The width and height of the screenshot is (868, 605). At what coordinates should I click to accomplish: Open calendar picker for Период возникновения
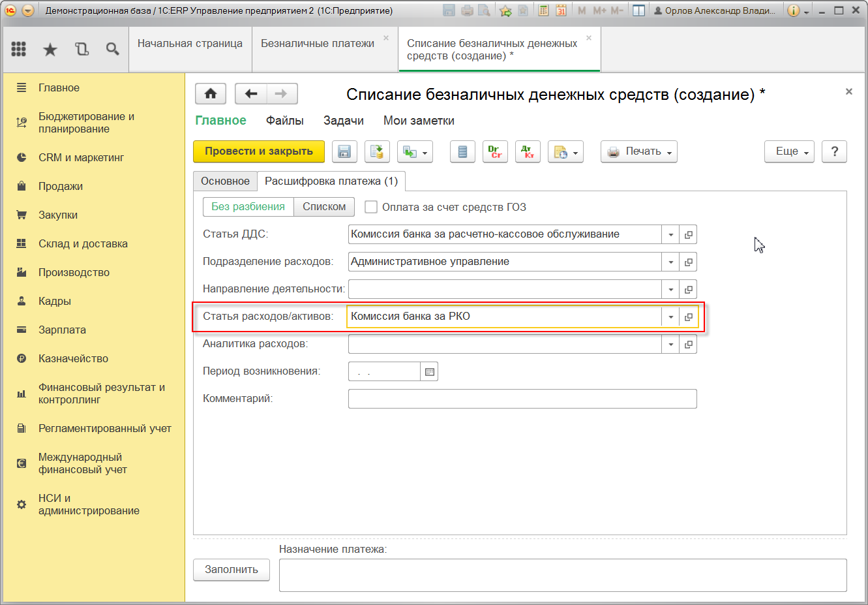(x=429, y=371)
